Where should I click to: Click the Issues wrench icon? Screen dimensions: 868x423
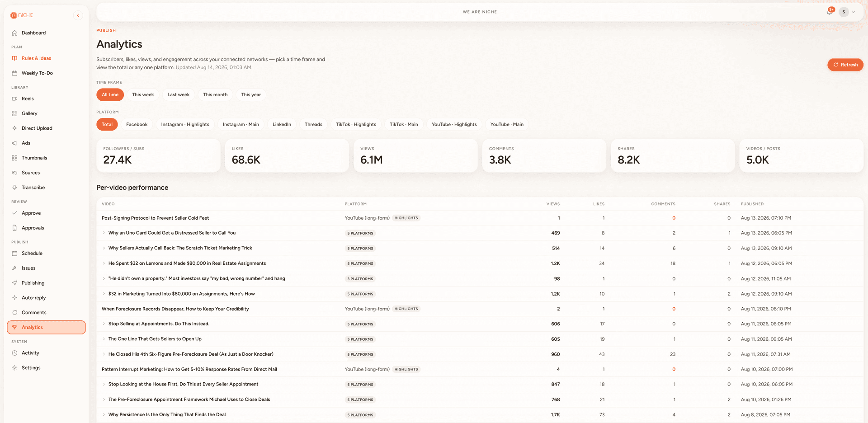point(14,268)
